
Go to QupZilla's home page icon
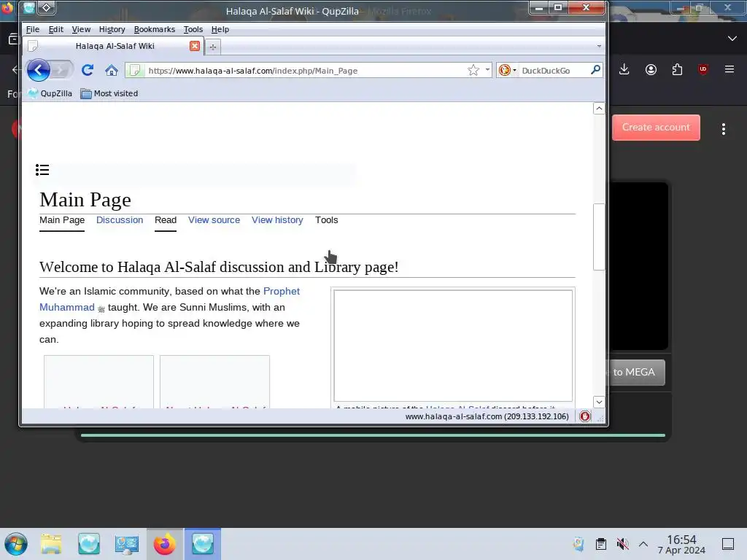point(112,71)
